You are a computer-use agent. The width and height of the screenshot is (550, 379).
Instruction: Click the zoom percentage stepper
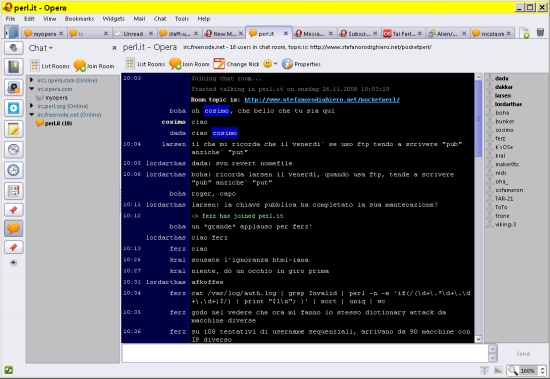(543, 370)
